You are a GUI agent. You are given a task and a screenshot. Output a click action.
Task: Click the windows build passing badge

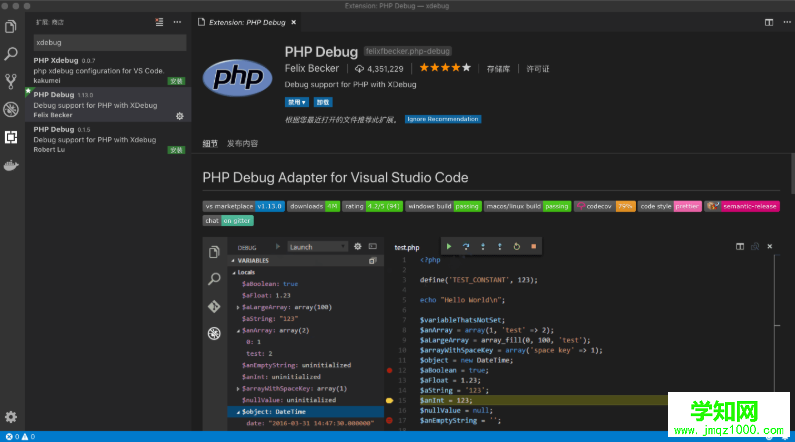click(444, 206)
